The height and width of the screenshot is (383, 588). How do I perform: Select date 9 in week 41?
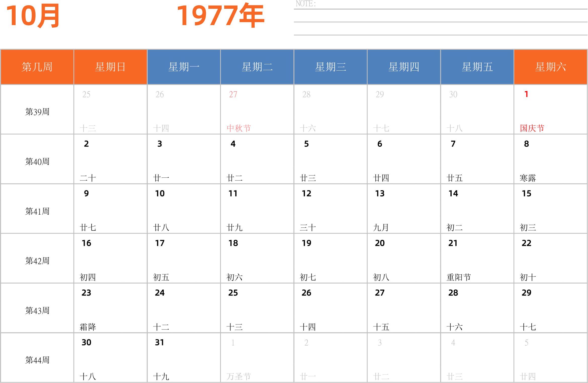[x=86, y=194]
